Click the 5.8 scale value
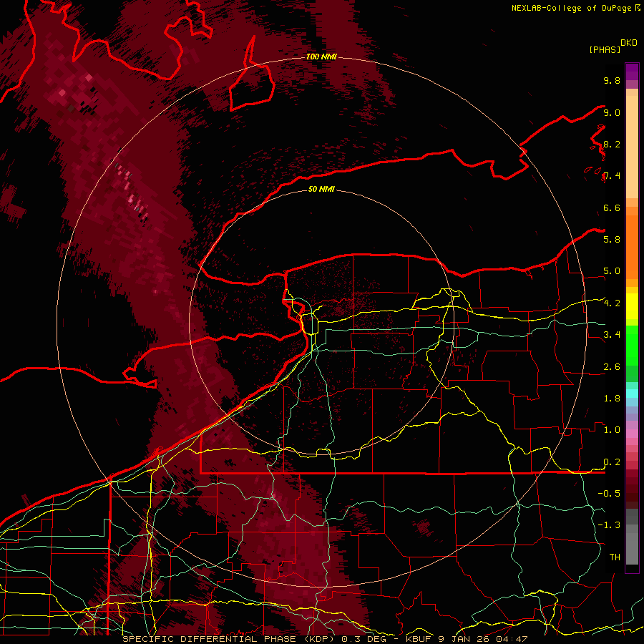Image resolution: width=644 pixels, height=644 pixels. point(612,239)
